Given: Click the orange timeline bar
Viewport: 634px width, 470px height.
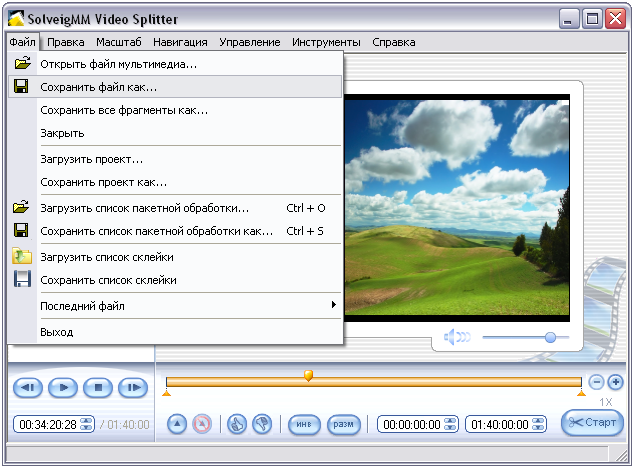Looking at the screenshot, I should click(374, 382).
